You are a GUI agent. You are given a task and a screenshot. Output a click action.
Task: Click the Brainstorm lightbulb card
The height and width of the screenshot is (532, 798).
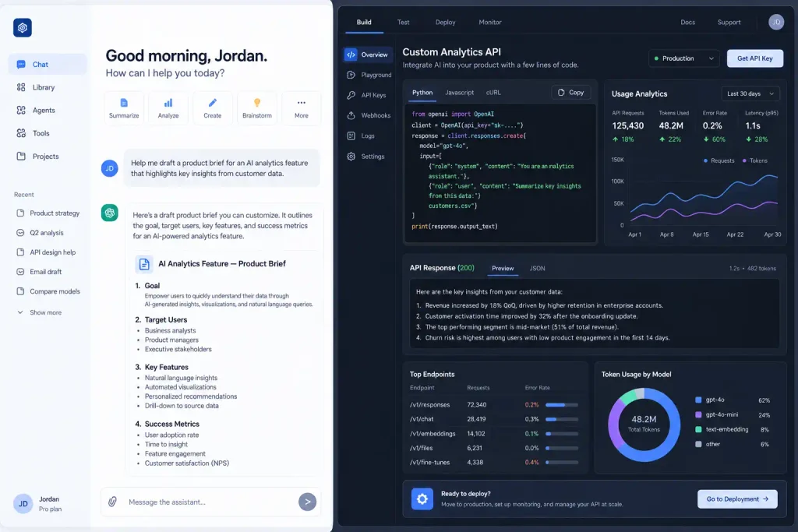coord(257,108)
